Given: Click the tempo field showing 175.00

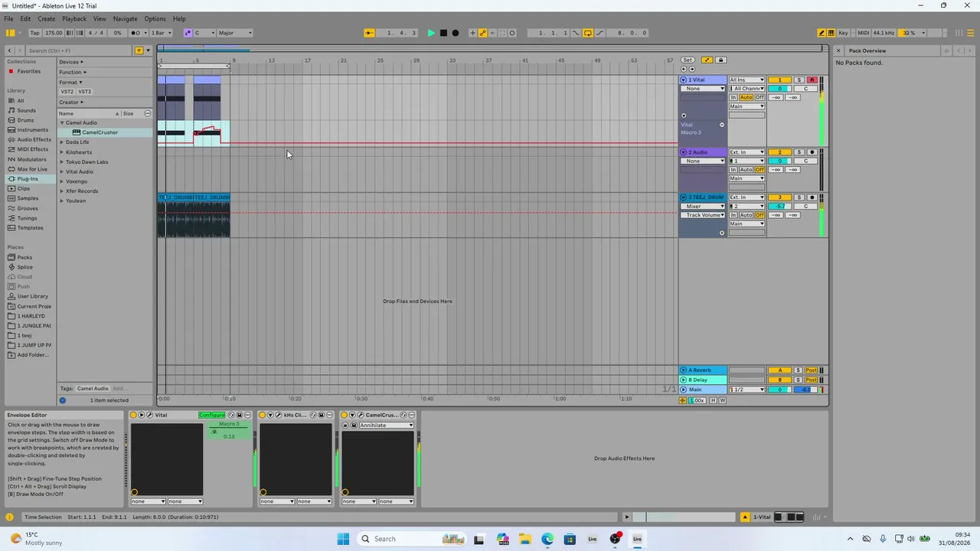Looking at the screenshot, I should click(x=54, y=33).
